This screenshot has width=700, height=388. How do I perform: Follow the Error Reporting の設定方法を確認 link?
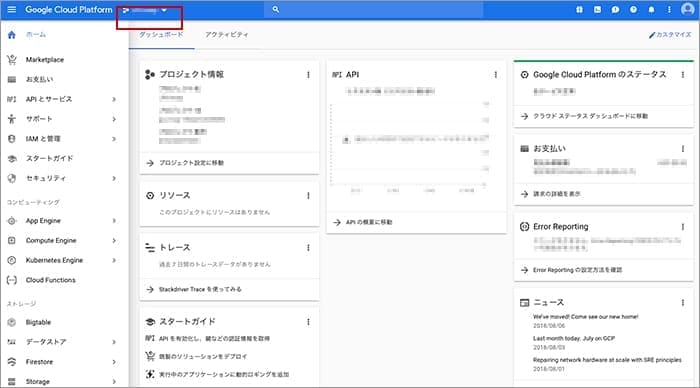[x=577, y=270]
